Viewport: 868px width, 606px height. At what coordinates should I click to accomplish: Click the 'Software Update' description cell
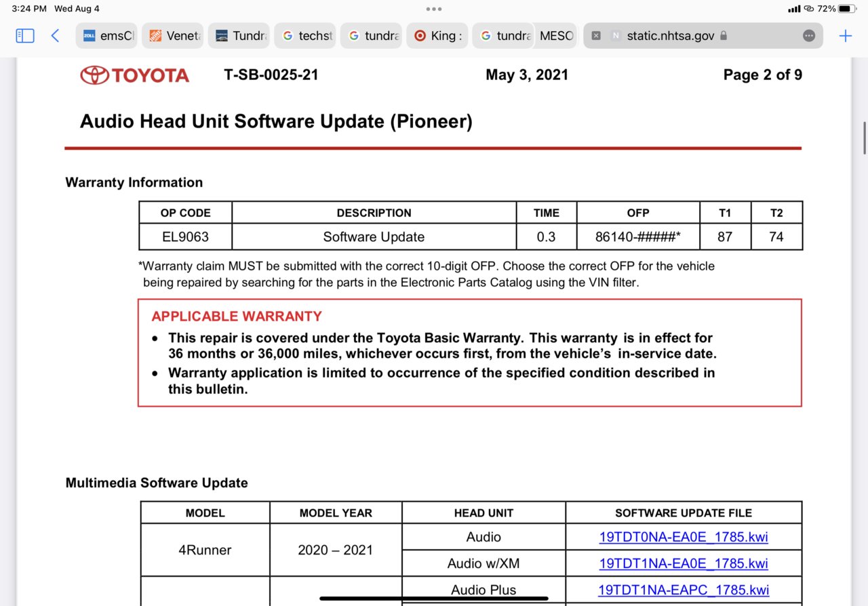click(x=374, y=237)
